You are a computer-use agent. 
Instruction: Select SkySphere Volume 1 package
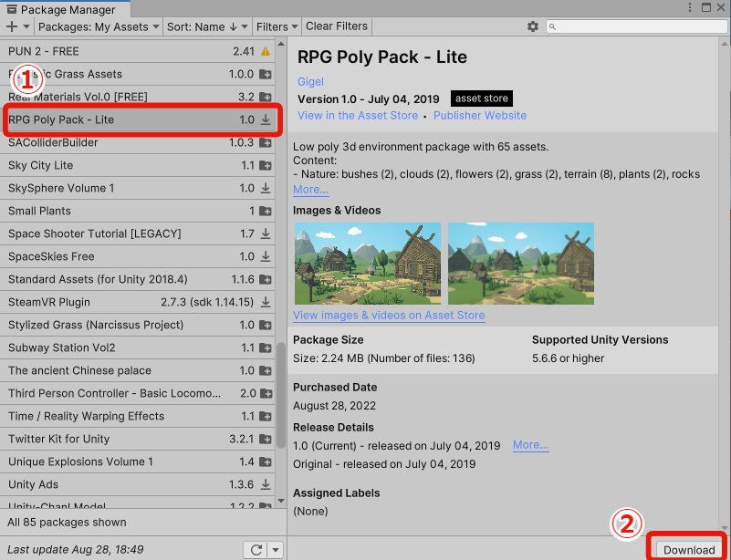point(138,188)
